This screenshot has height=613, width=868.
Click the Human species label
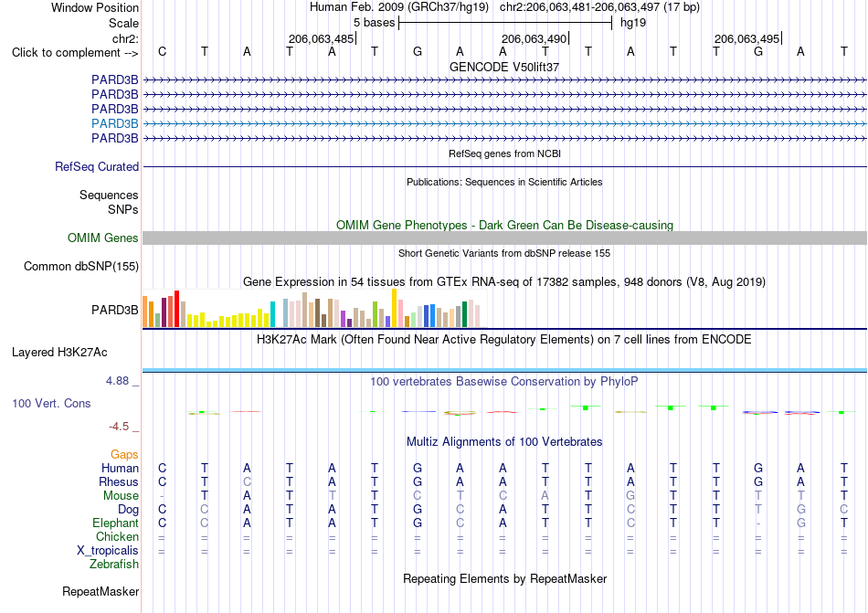[x=120, y=468]
